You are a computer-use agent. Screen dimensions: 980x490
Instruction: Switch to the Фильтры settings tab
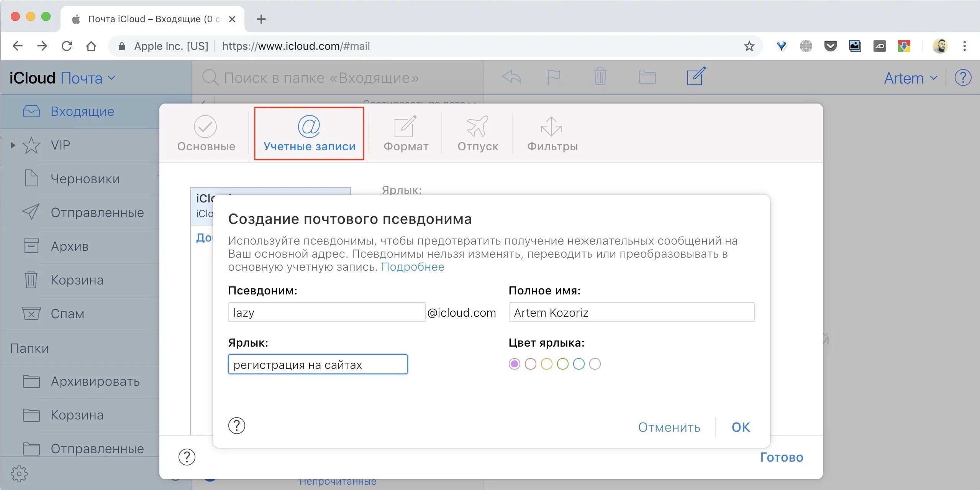point(552,134)
